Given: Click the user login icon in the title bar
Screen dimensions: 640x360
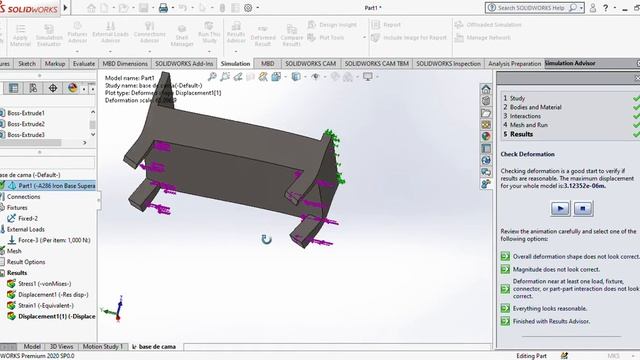Looking at the screenshot, I should (x=593, y=8).
